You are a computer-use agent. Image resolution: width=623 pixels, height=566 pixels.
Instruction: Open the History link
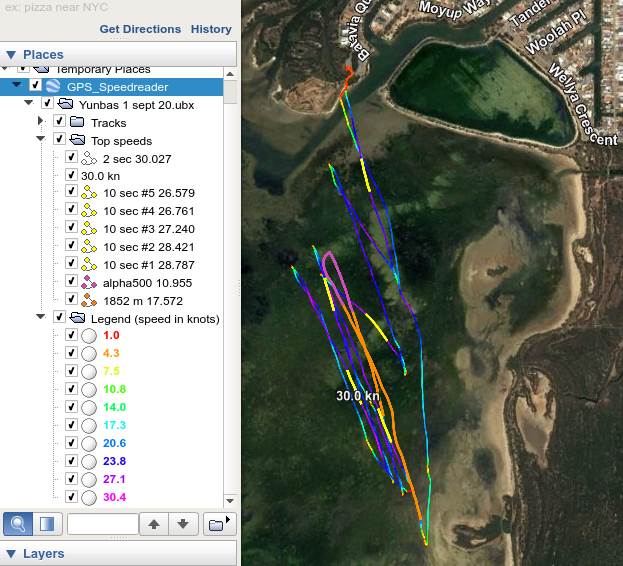[x=211, y=30]
